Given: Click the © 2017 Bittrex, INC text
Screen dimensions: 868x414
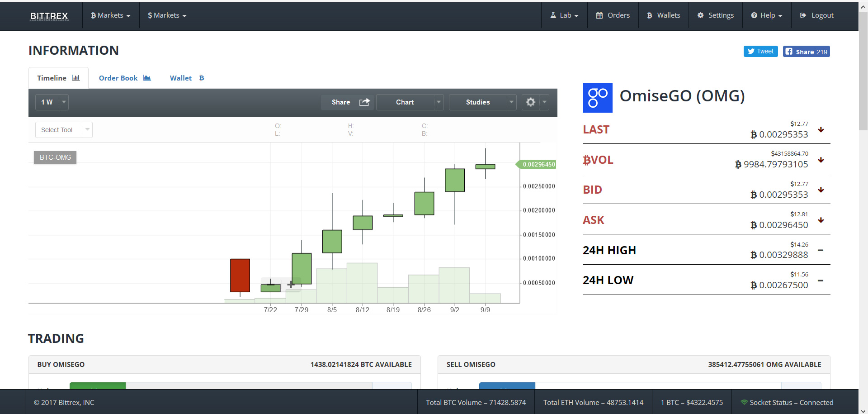Looking at the screenshot, I should point(64,402).
